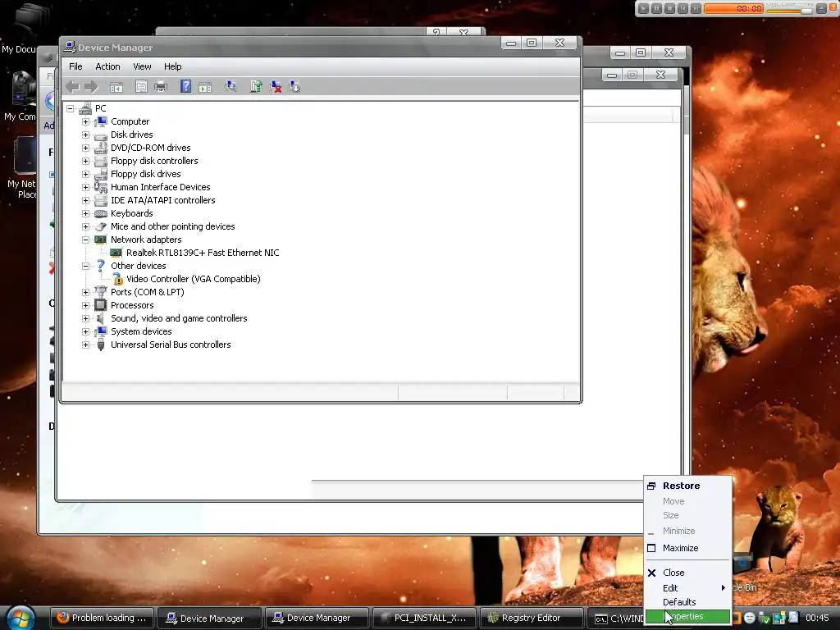Image resolution: width=840 pixels, height=630 pixels.
Task: Switch to Registry Editor taskbar button
Action: click(532, 619)
